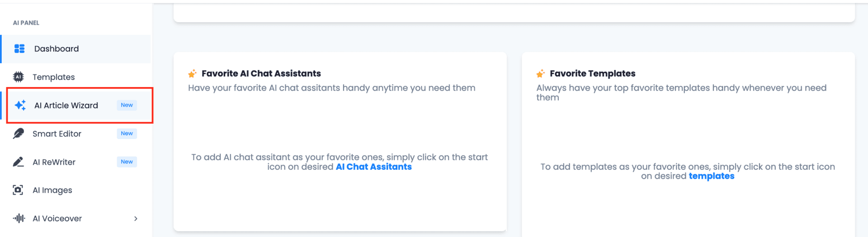The width and height of the screenshot is (868, 237).
Task: Select Smart Editor in the sidebar
Action: pos(57,134)
